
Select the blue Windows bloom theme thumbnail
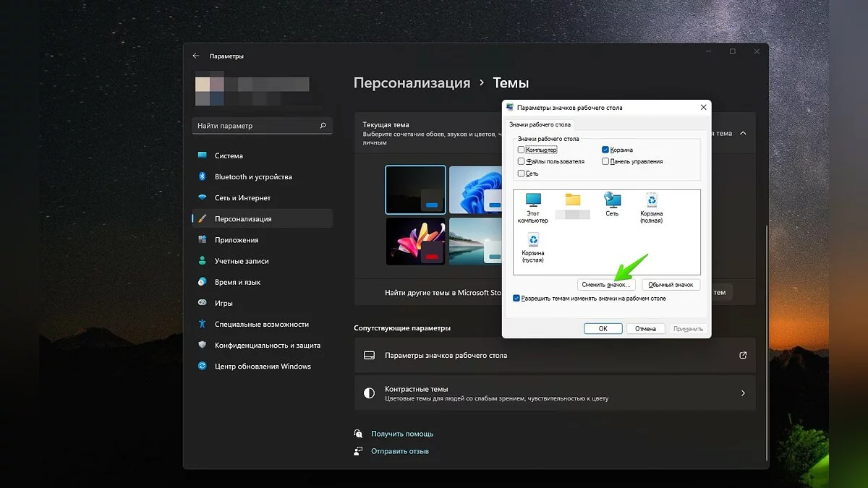475,189
